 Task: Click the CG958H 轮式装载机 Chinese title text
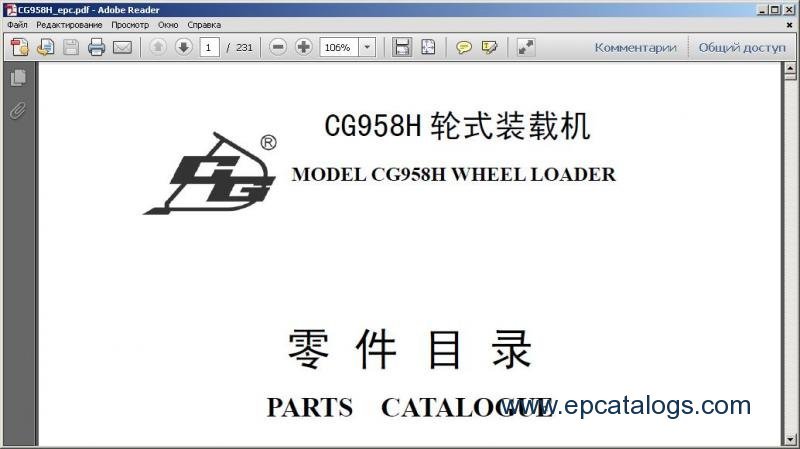click(x=457, y=126)
